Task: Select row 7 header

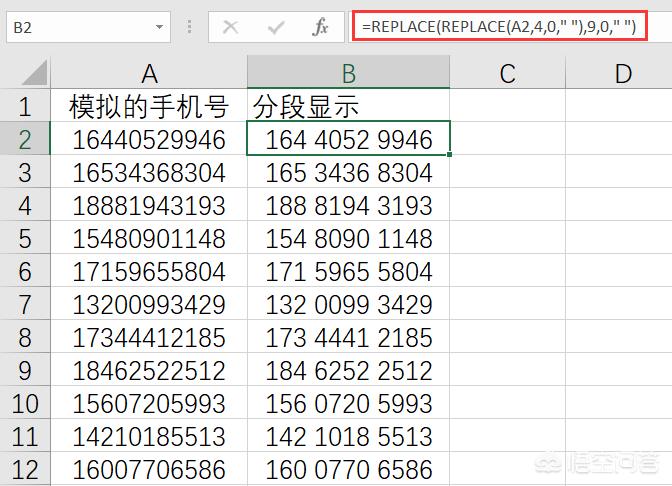Action: point(25,303)
